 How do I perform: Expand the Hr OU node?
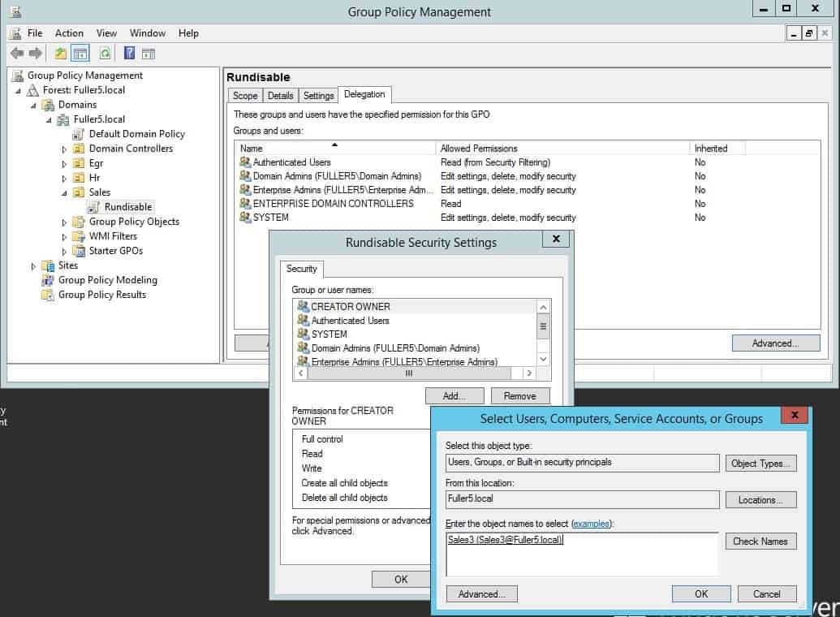(64, 178)
